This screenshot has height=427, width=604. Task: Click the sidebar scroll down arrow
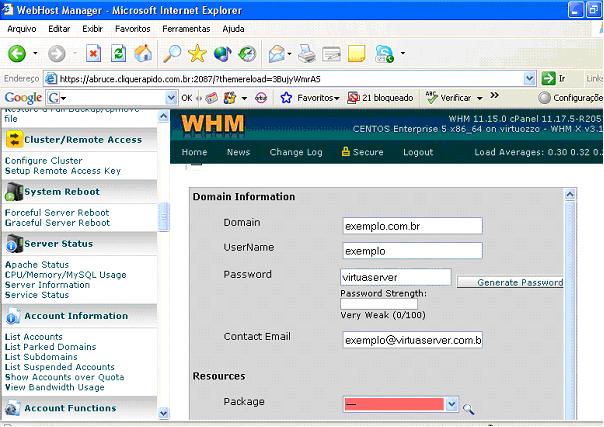coord(164,413)
